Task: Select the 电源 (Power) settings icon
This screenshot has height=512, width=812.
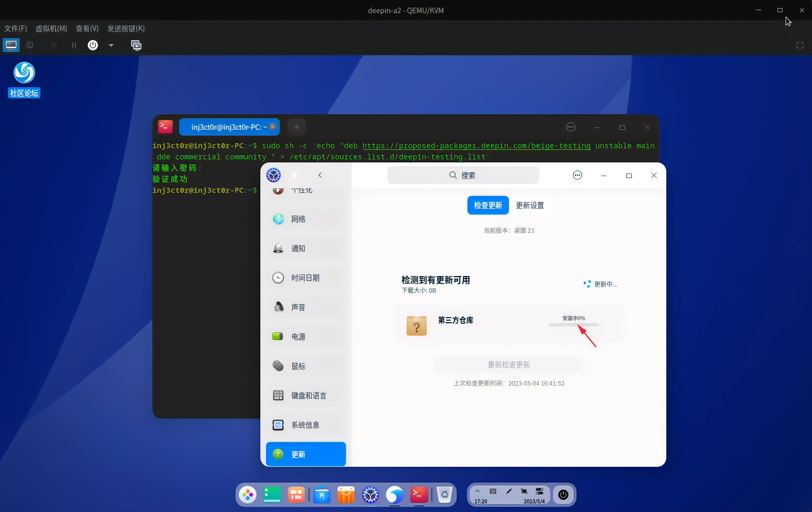Action: (x=278, y=336)
